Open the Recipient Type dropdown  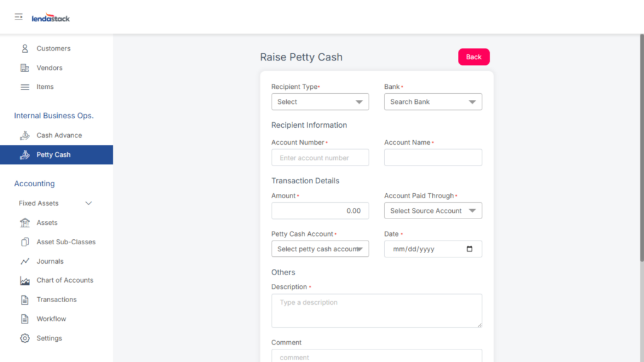click(319, 102)
